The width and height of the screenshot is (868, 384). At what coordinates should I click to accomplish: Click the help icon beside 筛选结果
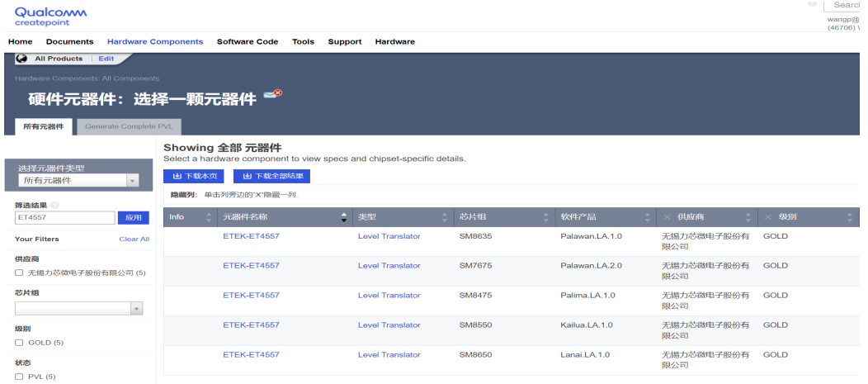click(x=54, y=205)
